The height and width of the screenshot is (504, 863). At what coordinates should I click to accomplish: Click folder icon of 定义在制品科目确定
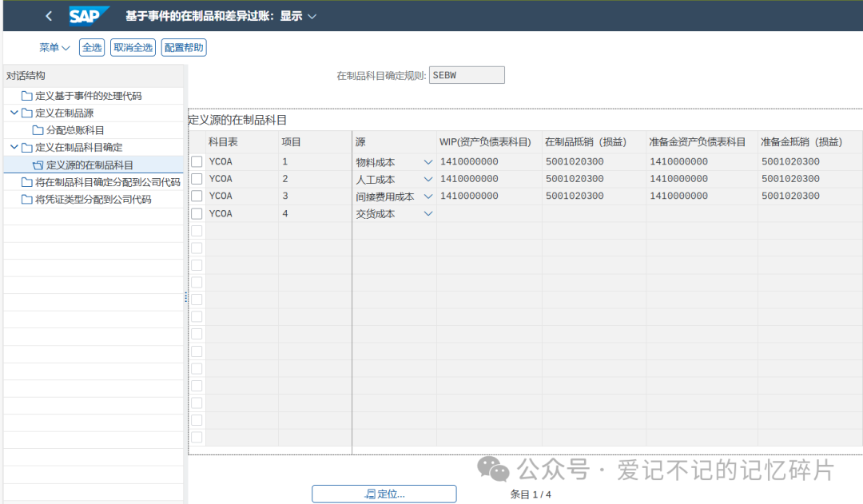tap(26, 148)
